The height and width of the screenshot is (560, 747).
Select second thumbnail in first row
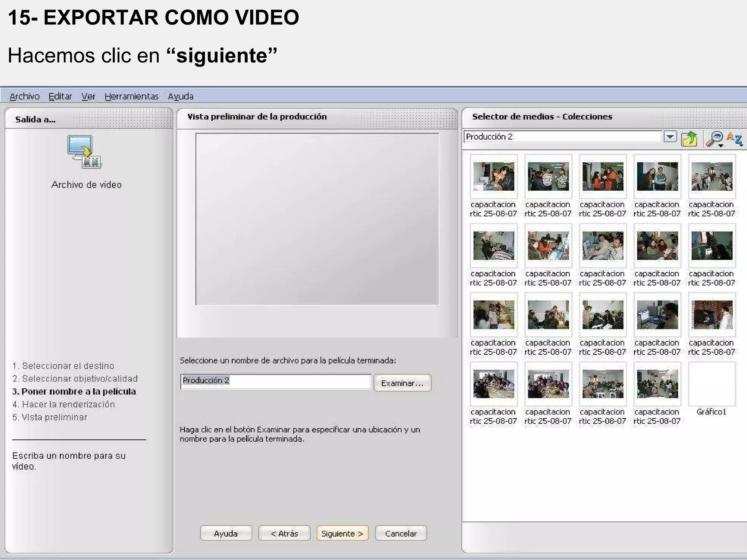548,176
